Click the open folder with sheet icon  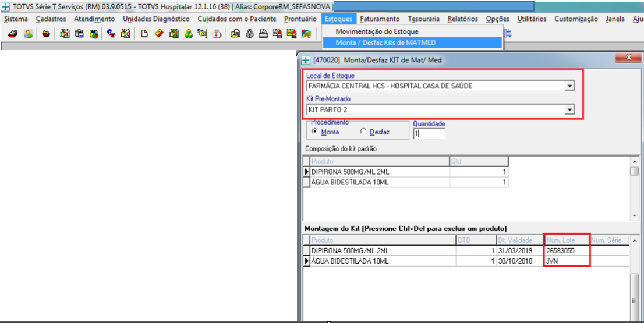pos(235,34)
